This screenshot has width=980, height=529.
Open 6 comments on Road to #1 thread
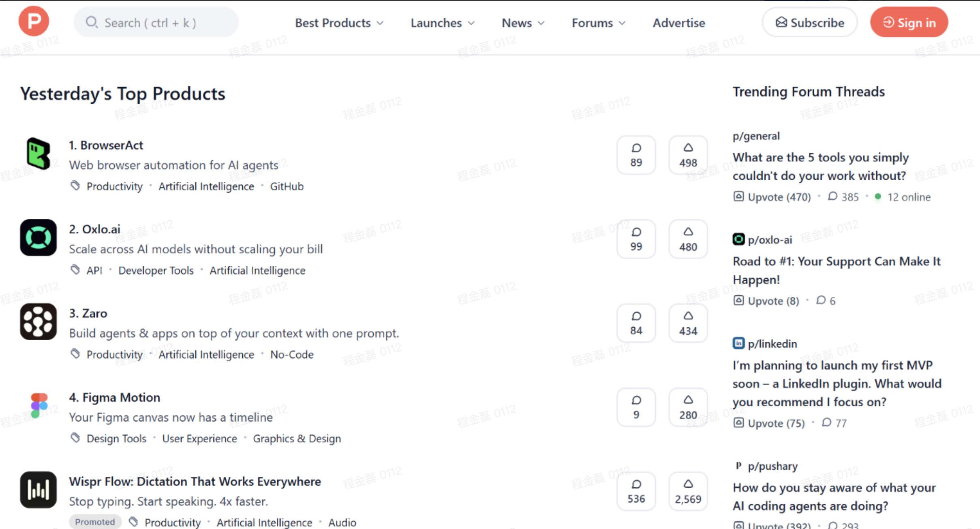826,301
